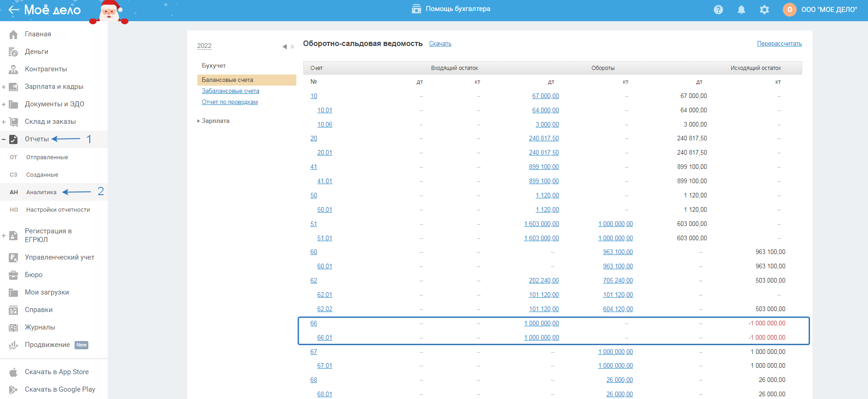Expand Склад и заказы section
Viewport: 868px width, 399px height.
(4, 122)
